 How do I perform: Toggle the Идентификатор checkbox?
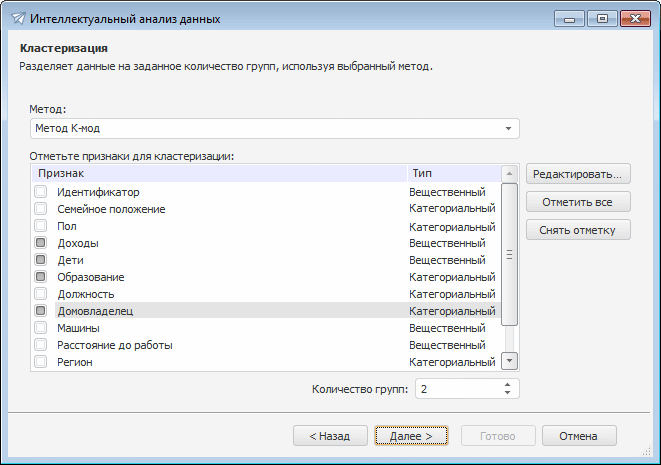(41, 192)
